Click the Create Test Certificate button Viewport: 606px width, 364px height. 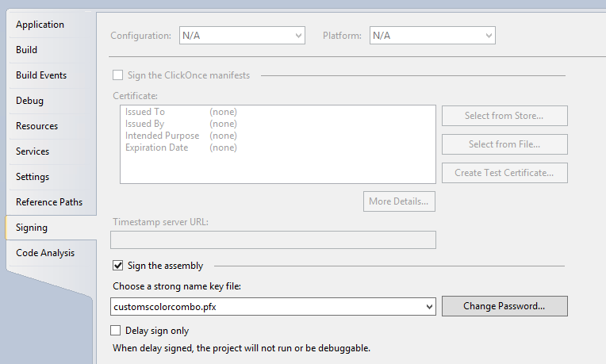504,173
